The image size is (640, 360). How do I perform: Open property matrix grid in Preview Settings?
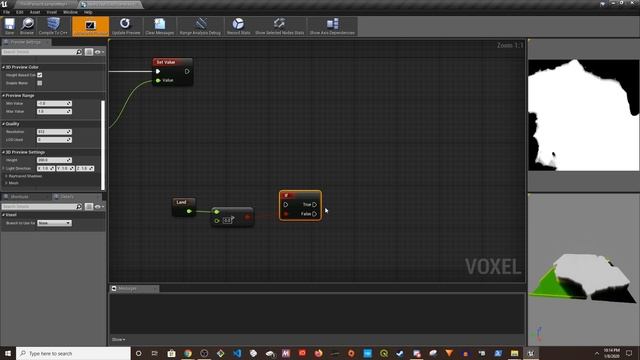coord(89,52)
